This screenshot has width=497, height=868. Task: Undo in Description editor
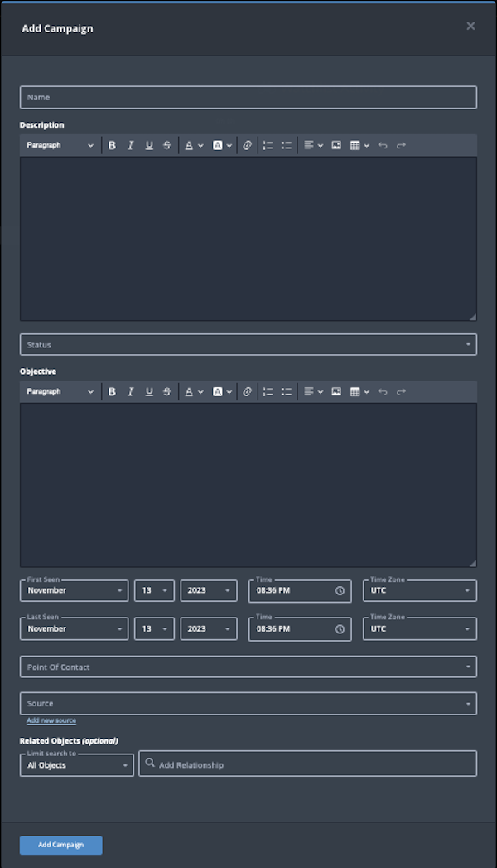click(x=383, y=145)
